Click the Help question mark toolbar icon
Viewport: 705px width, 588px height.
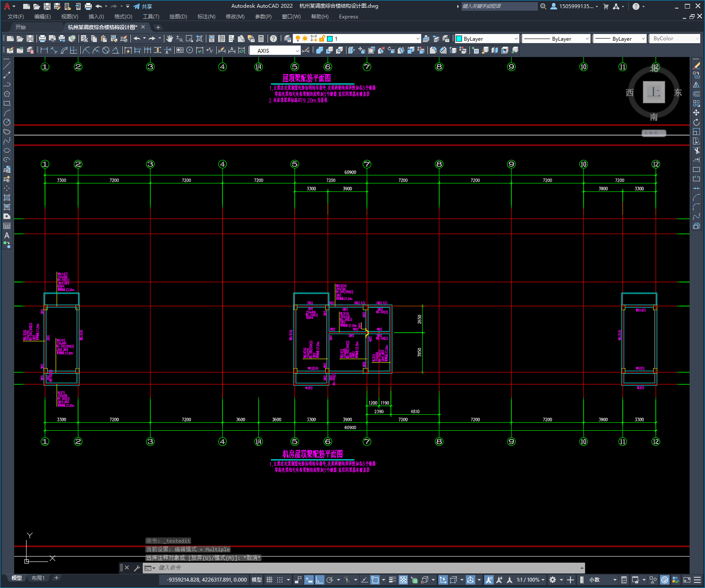[x=273, y=39]
